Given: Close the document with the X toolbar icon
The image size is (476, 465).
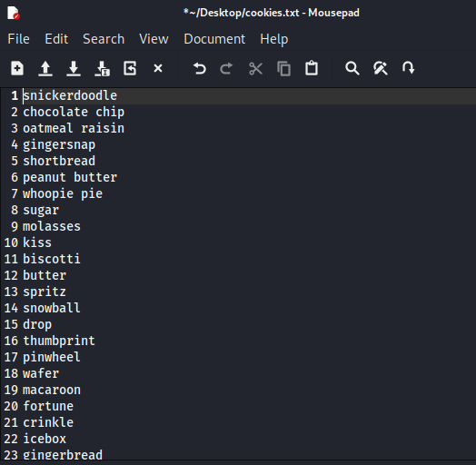Looking at the screenshot, I should tap(158, 68).
